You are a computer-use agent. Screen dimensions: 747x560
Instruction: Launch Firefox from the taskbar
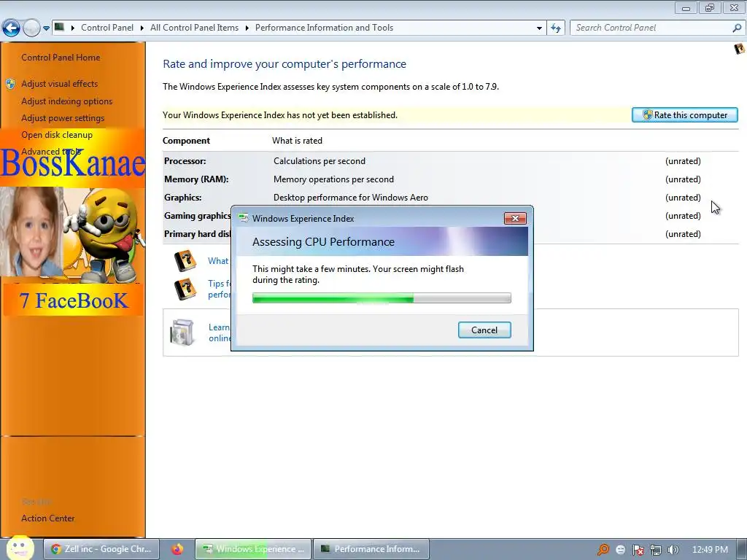[177, 549]
